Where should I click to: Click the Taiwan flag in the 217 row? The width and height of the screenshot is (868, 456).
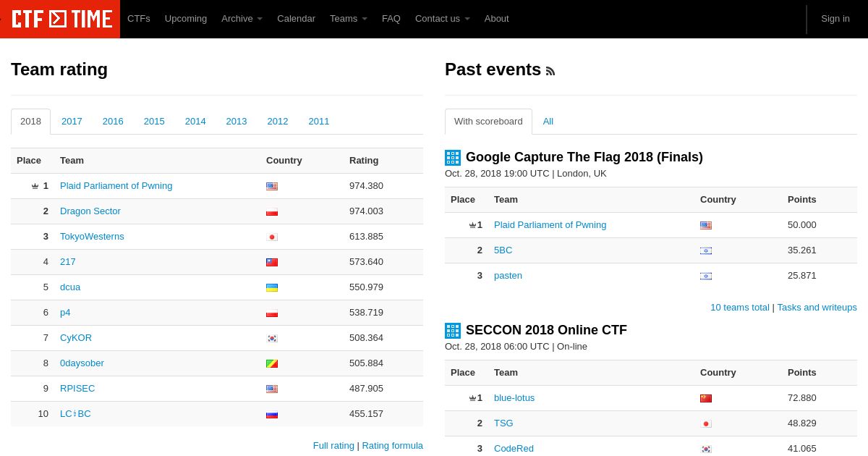coord(272,262)
